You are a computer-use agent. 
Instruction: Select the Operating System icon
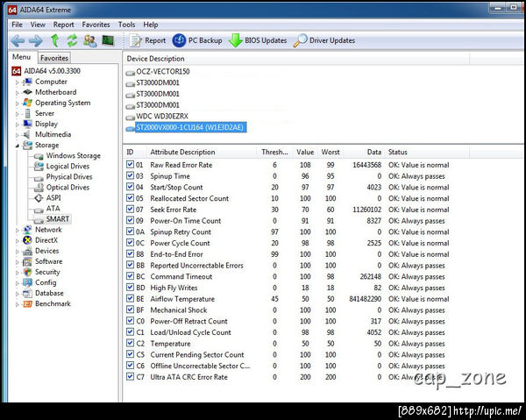[27, 103]
